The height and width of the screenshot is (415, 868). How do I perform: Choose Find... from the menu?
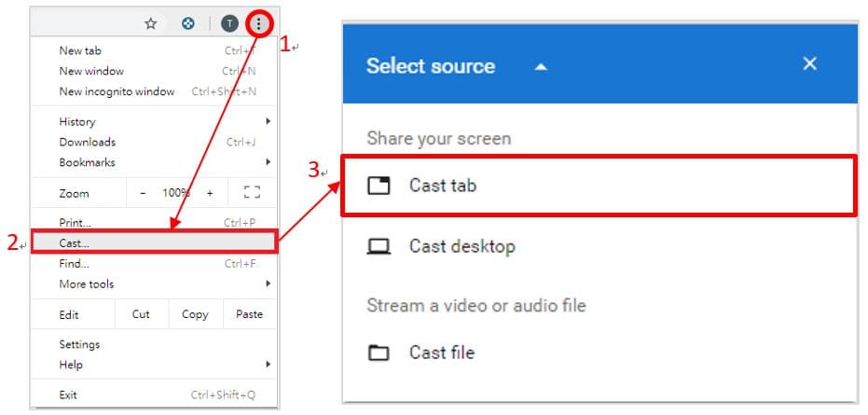(154, 264)
